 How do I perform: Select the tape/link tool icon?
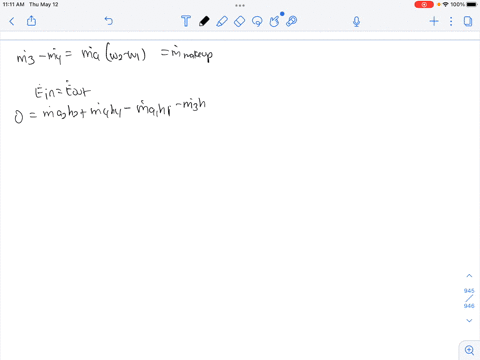click(x=292, y=21)
